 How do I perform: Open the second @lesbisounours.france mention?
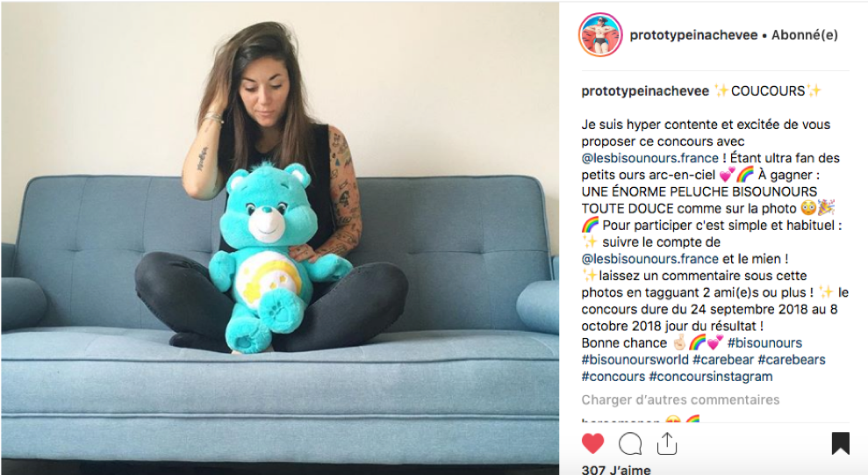coord(649,259)
